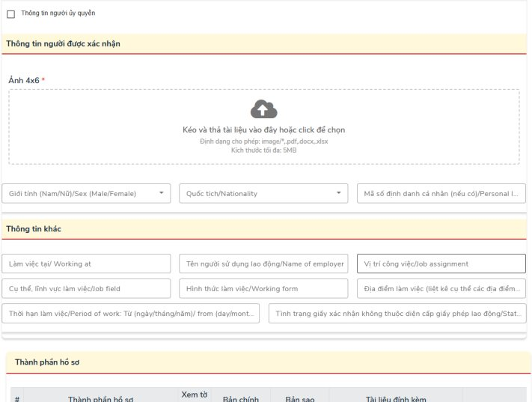Click the Hình thức làm việc/Working form field
532x402 pixels.
point(263,288)
